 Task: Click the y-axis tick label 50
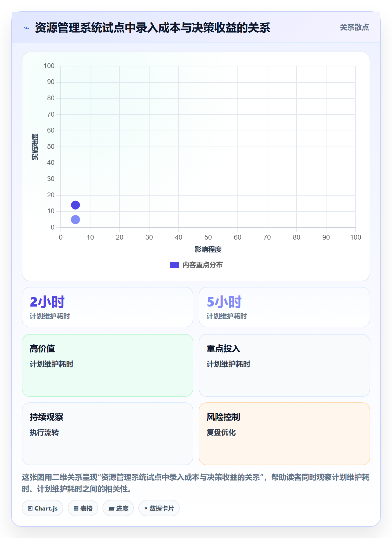[x=51, y=147]
